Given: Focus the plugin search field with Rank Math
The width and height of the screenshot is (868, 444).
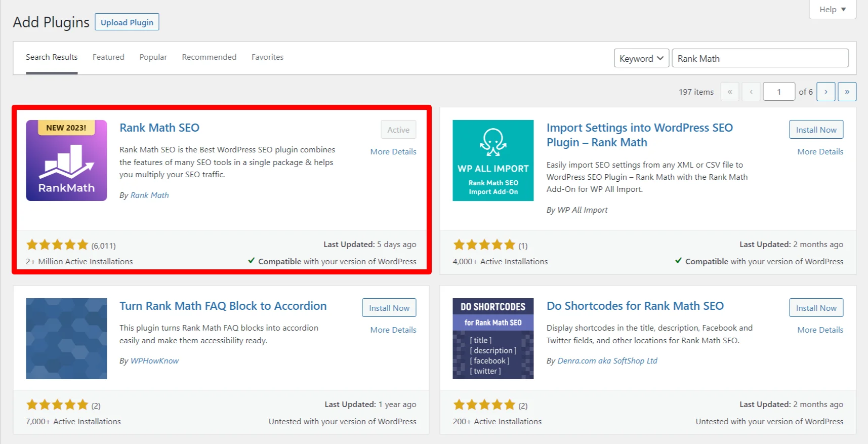Looking at the screenshot, I should tap(760, 58).
